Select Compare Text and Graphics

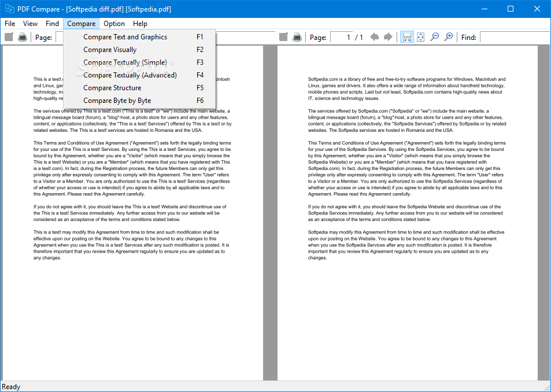(x=139, y=37)
